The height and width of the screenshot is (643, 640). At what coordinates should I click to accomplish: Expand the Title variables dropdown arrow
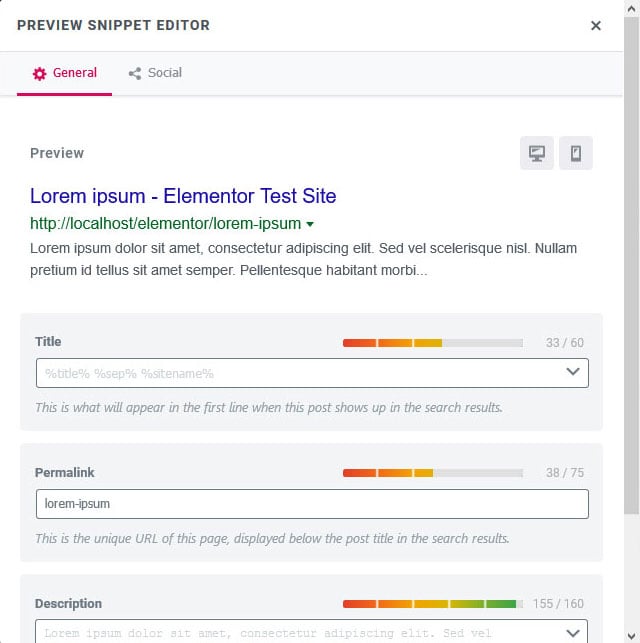pyautogui.click(x=573, y=372)
